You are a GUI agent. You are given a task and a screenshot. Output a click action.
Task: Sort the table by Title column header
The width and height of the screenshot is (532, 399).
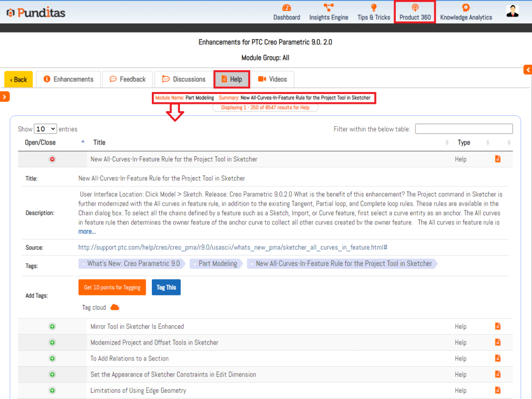click(99, 142)
